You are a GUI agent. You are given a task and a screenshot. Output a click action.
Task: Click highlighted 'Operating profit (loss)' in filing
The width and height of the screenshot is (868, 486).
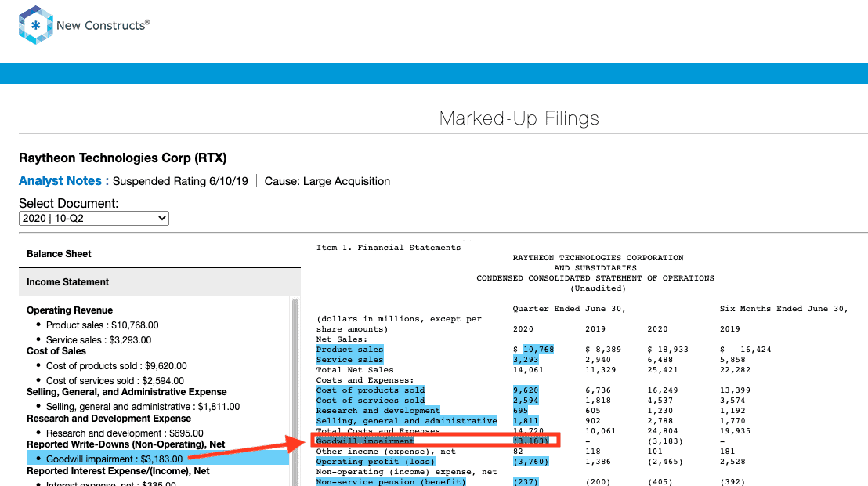(375, 462)
